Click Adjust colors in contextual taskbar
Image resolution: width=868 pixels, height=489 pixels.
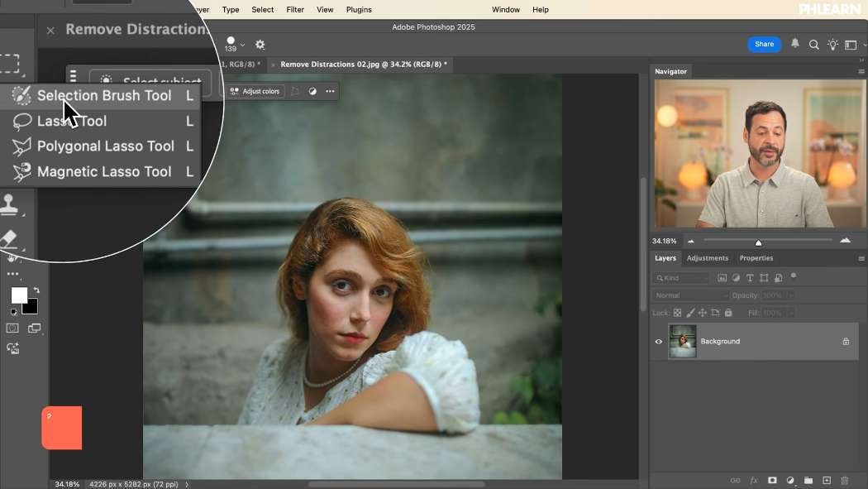pos(255,91)
